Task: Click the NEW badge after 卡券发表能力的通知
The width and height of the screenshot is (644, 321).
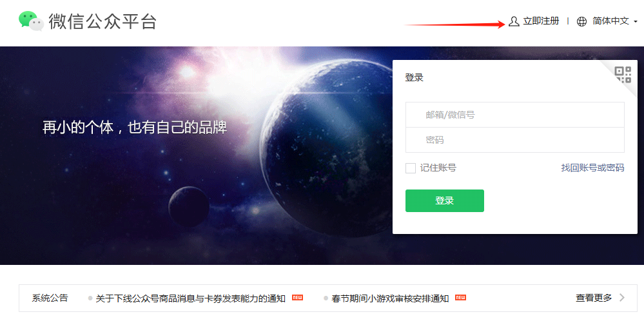Action: click(x=297, y=298)
